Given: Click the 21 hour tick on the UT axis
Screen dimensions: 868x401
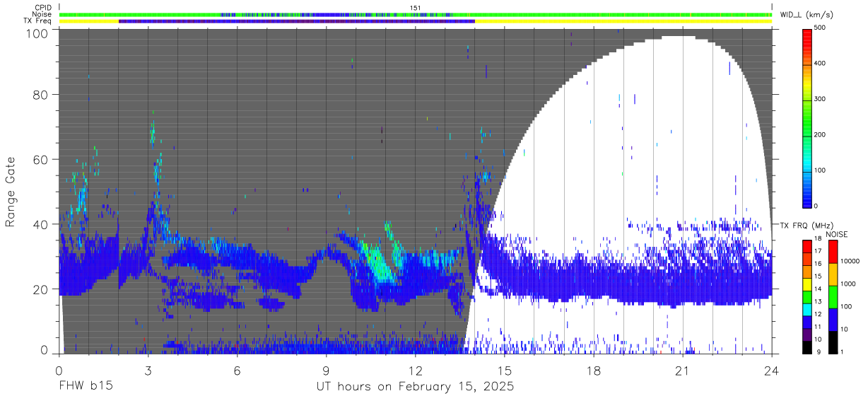Looking at the screenshot, I should click(x=683, y=371).
